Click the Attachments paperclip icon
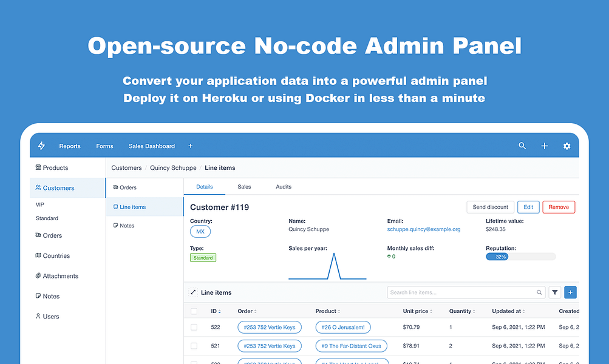 pos(38,275)
